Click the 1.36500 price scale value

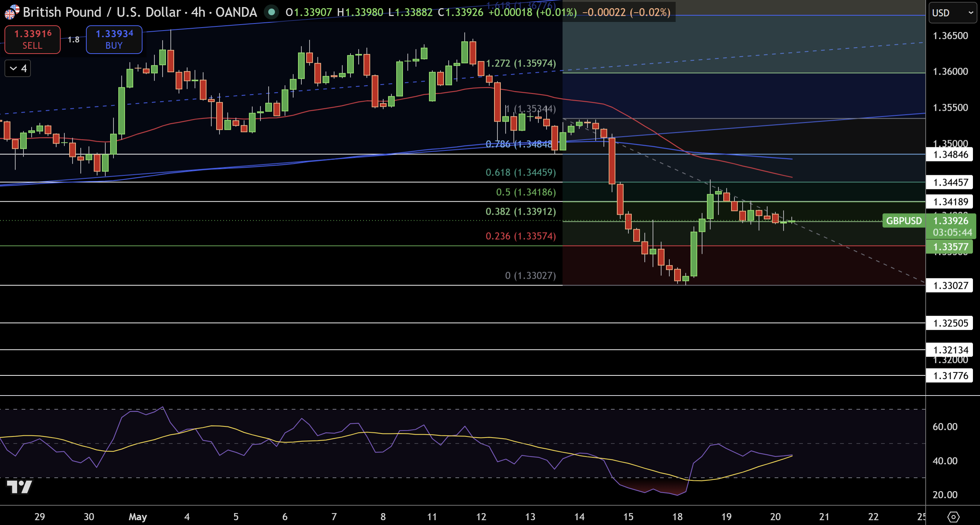(x=950, y=36)
